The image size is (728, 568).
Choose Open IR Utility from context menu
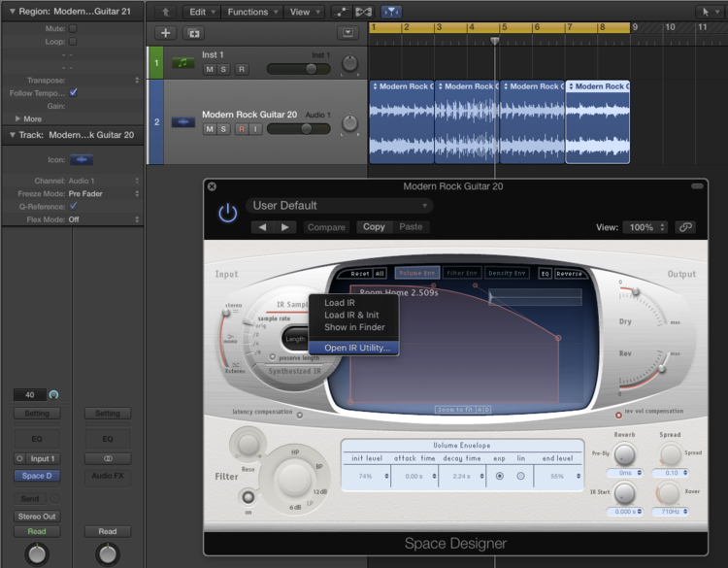356,348
